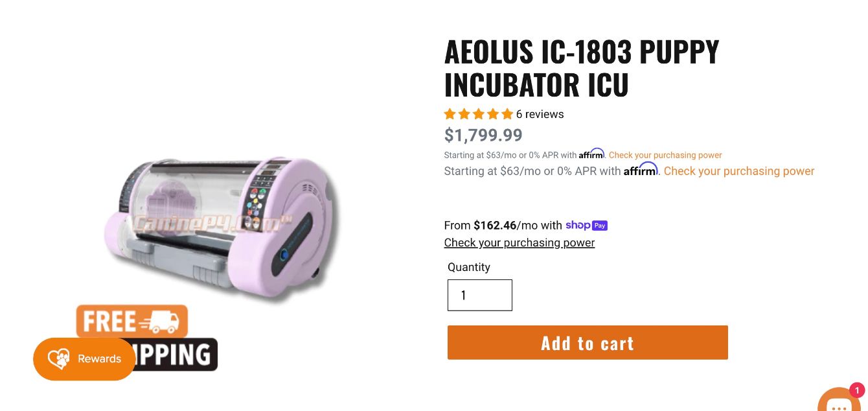The width and height of the screenshot is (868, 411).
Task: Click the first star in the rating
Action: click(450, 115)
